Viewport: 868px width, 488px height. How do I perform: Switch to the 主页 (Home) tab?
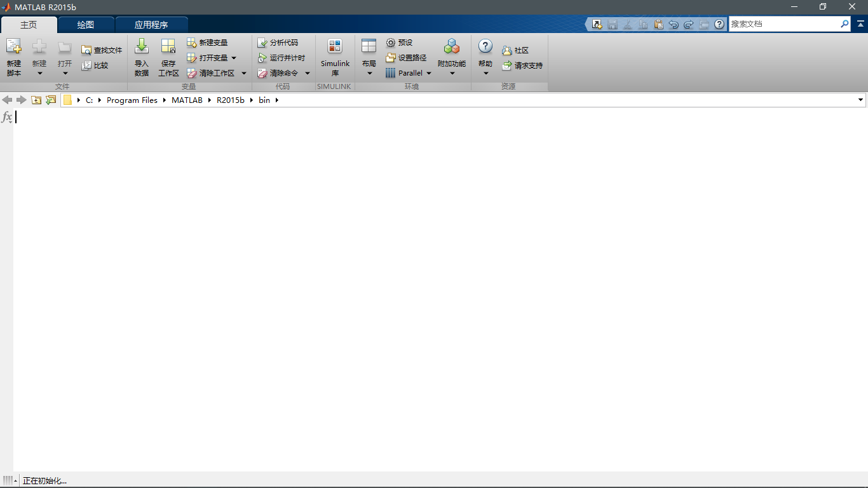point(29,25)
